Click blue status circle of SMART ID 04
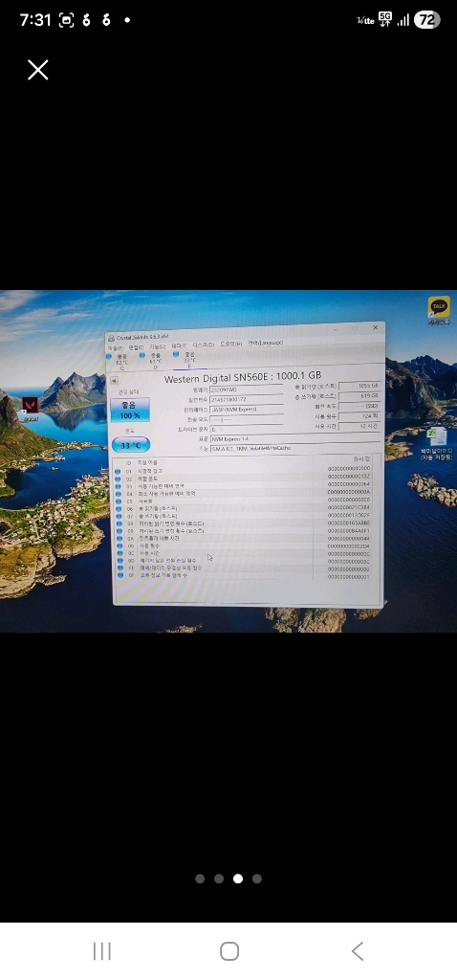Viewport: 457px width, 980px height. tap(118, 494)
